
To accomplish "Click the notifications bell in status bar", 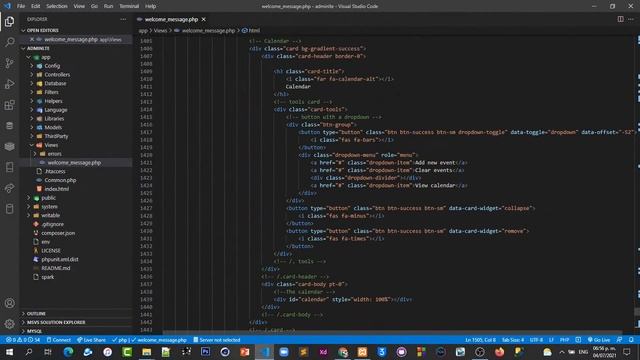I will click(x=631, y=340).
